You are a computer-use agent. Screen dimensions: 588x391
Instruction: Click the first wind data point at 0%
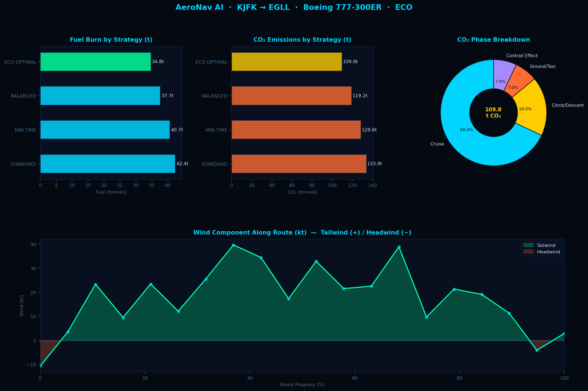click(x=41, y=366)
